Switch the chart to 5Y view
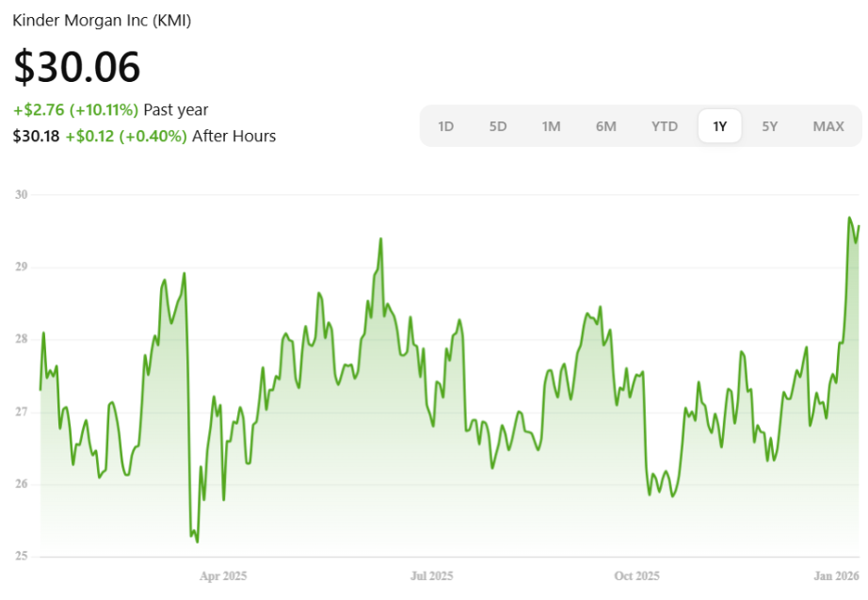 tap(770, 126)
